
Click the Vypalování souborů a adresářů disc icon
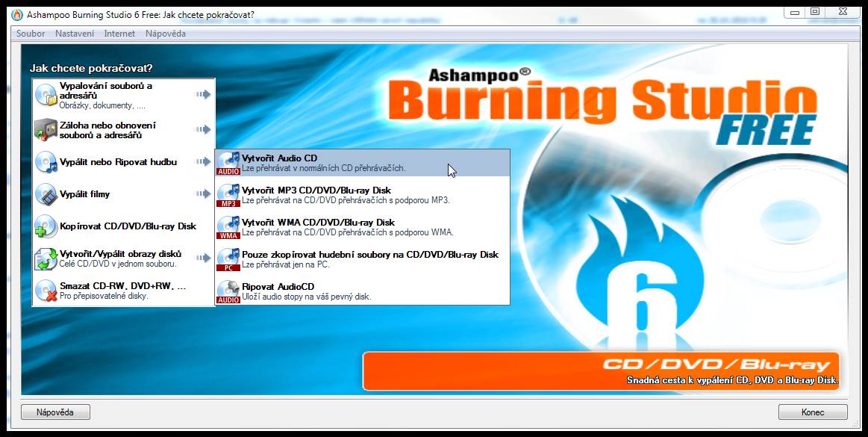[46, 95]
